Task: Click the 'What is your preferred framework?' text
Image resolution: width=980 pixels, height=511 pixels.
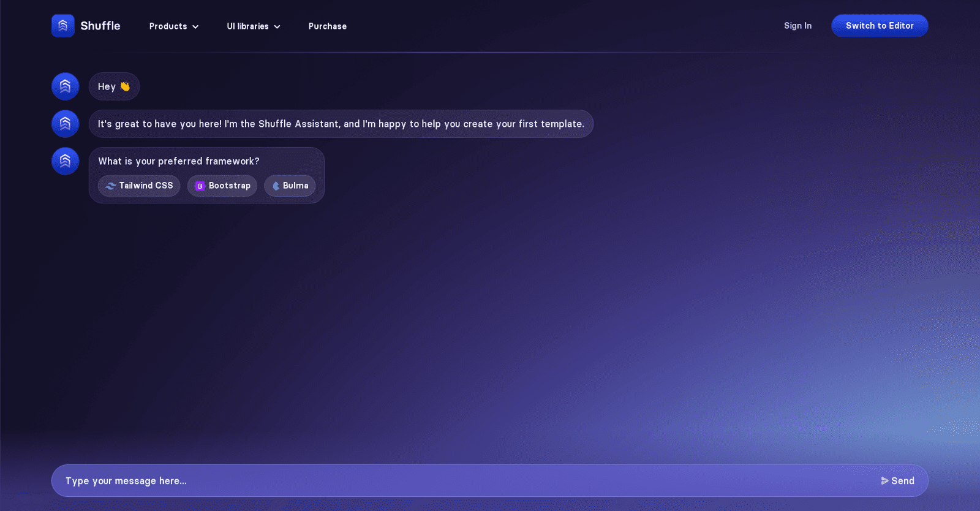Action: 179,161
